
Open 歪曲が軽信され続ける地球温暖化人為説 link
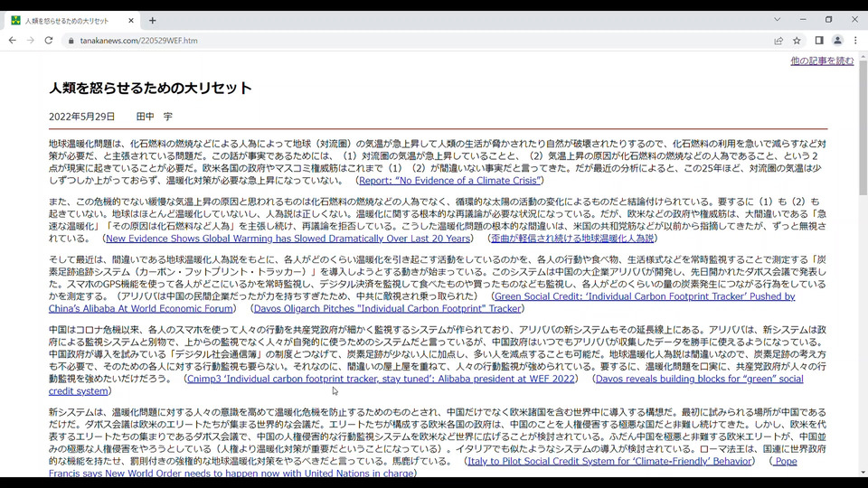[572, 239]
